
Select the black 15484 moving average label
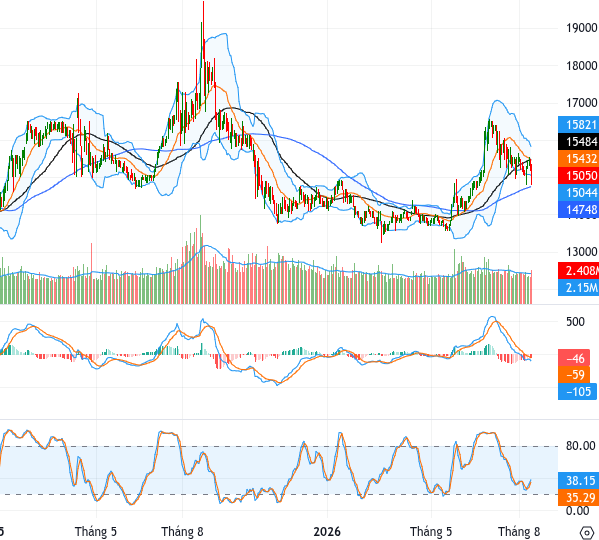(578, 141)
